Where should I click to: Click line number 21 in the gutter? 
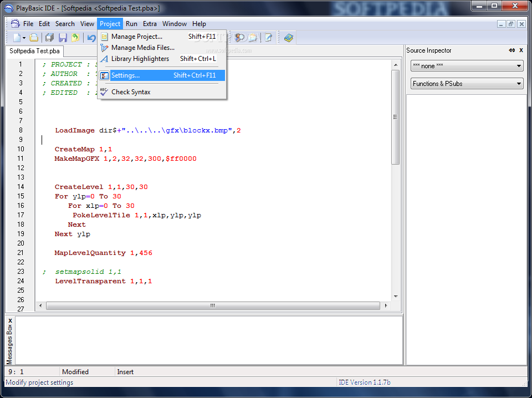[21, 253]
